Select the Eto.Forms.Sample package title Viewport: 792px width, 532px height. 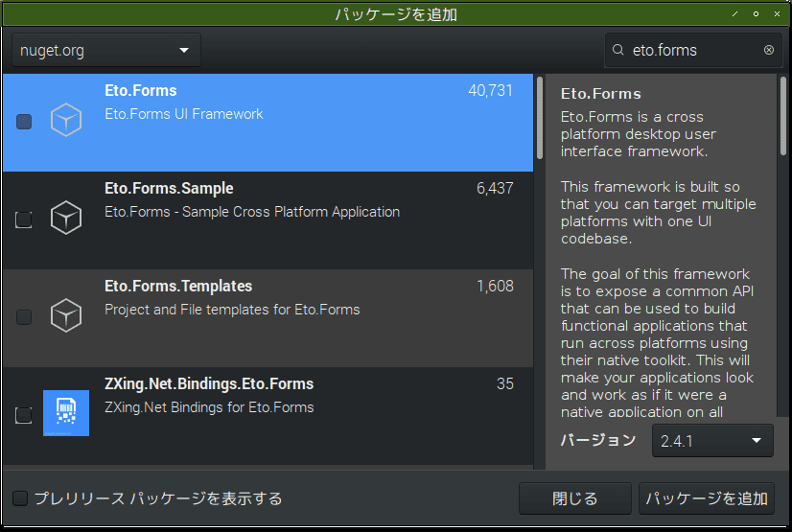tap(169, 188)
